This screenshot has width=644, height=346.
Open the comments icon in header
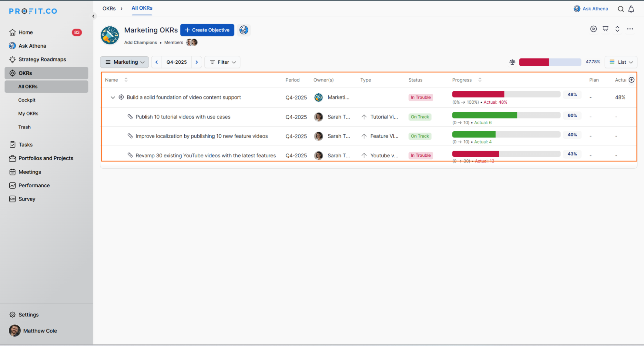pyautogui.click(x=605, y=29)
